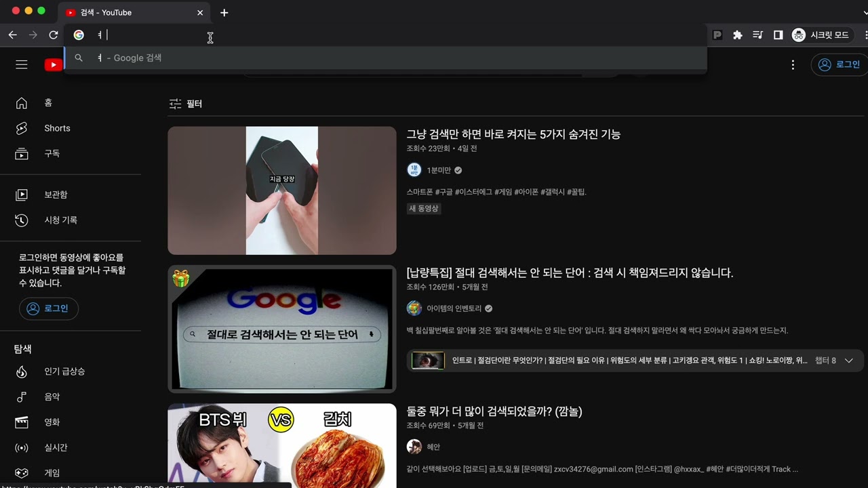Click the browser forward arrow
The height and width of the screenshot is (488, 868).
tap(33, 35)
